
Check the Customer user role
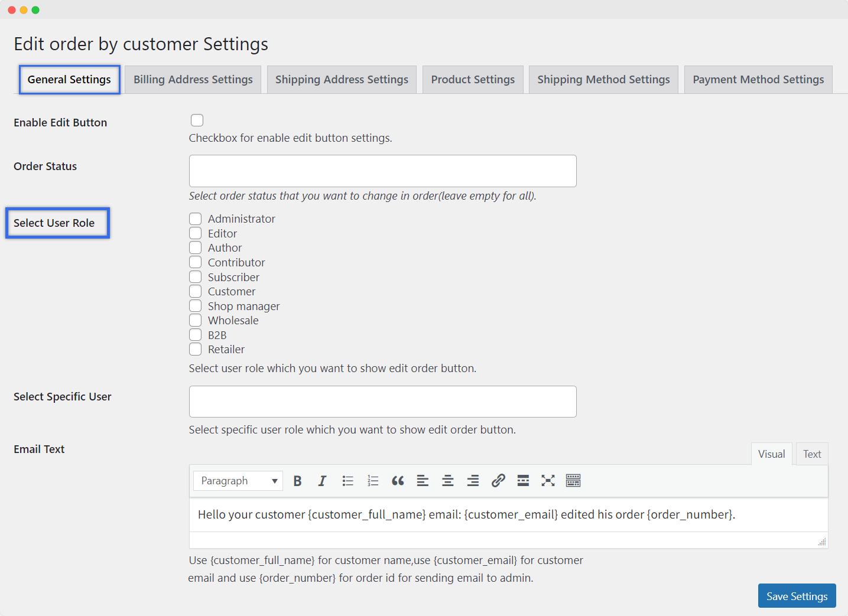196,291
